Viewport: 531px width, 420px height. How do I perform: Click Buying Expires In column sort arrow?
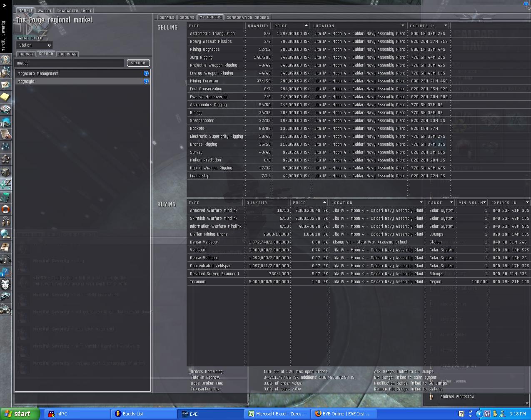[x=527, y=203]
